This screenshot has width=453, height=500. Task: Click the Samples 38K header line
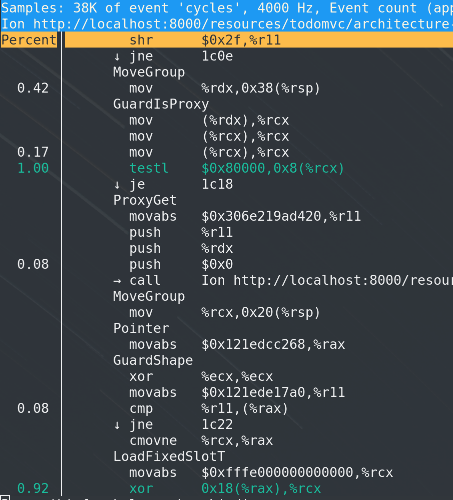[x=227, y=8]
